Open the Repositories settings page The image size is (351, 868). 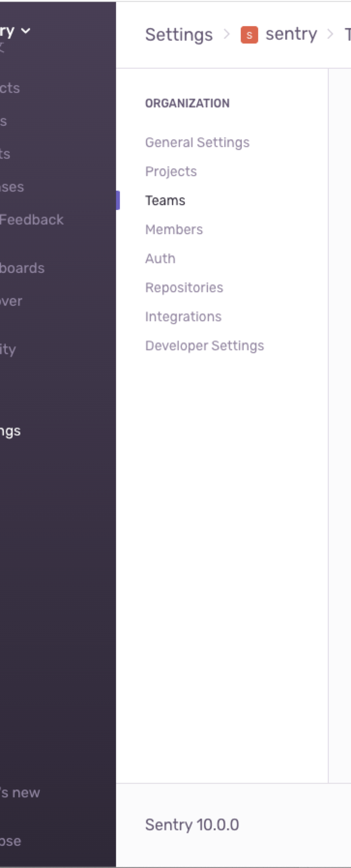(184, 287)
